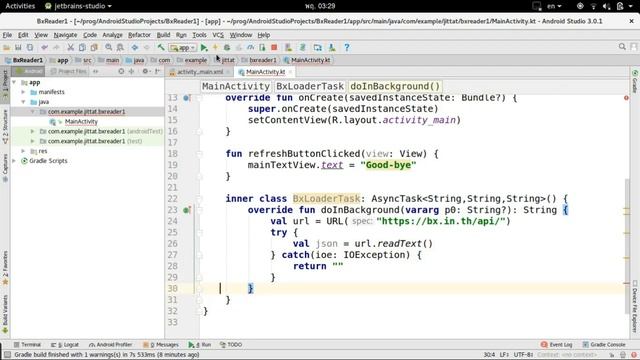The height and width of the screenshot is (360, 640).
Task: Open the TODO tool window
Action: pyautogui.click(x=231, y=345)
